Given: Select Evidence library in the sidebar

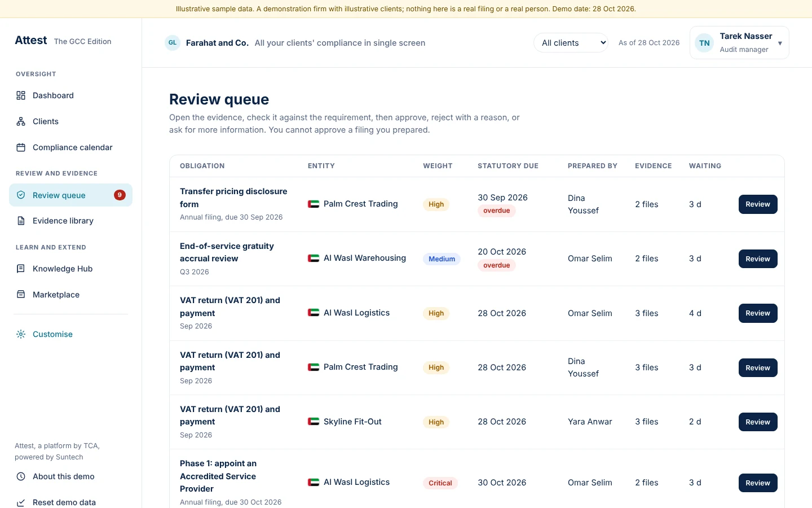Looking at the screenshot, I should point(70,221).
